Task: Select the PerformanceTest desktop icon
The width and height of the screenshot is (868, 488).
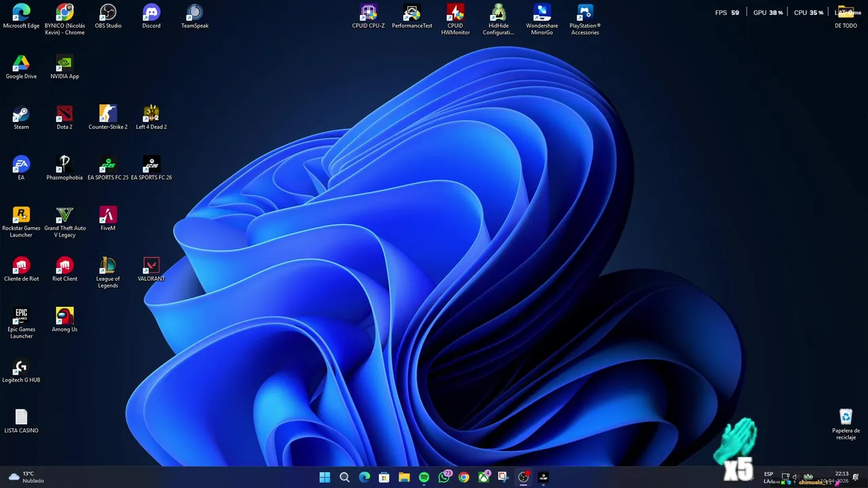Action: (412, 17)
